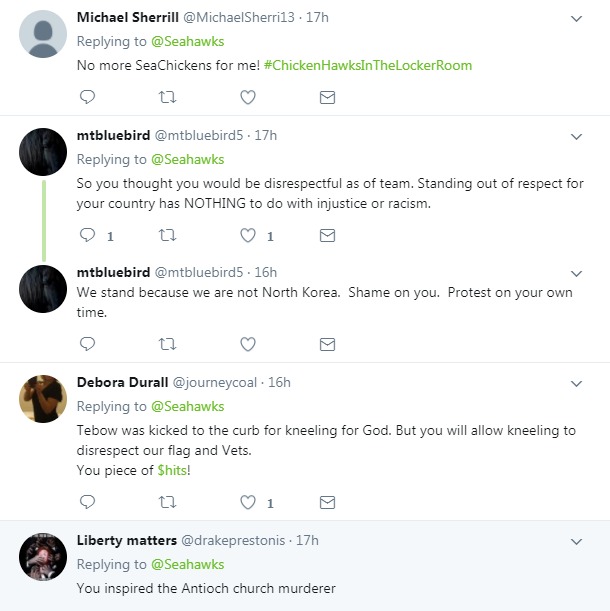The height and width of the screenshot is (611, 610).
Task: Retweet mtbluebird's North Korea tweet
Action: pyautogui.click(x=167, y=343)
